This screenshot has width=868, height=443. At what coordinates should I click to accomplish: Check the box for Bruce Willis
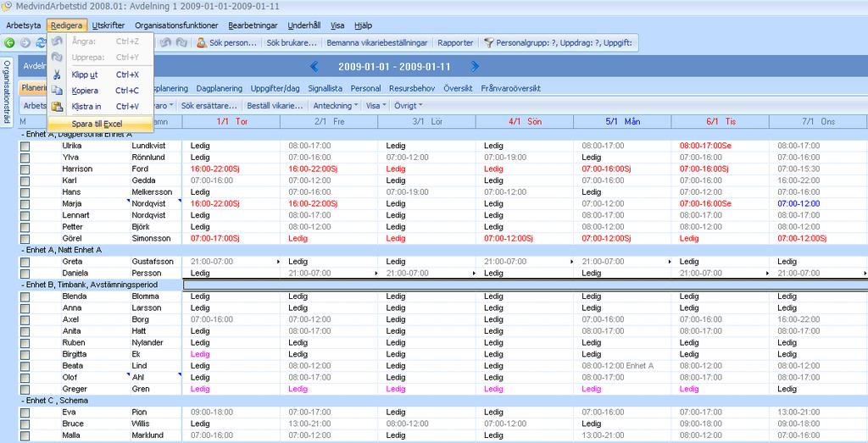(25, 424)
